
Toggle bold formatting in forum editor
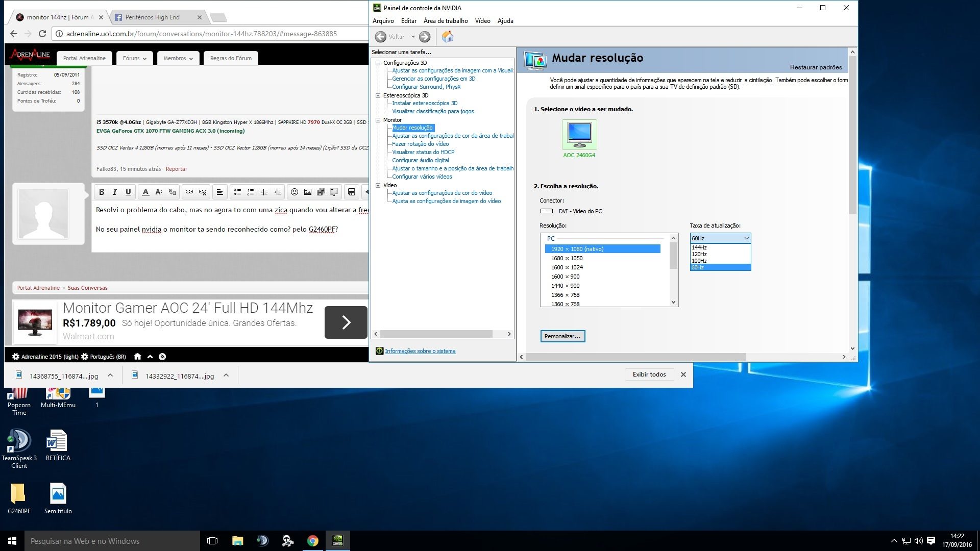point(102,192)
